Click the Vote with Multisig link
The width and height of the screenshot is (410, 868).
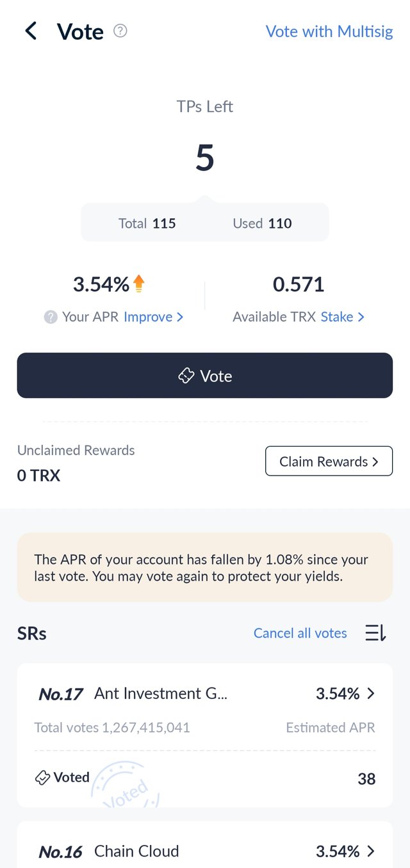point(329,31)
